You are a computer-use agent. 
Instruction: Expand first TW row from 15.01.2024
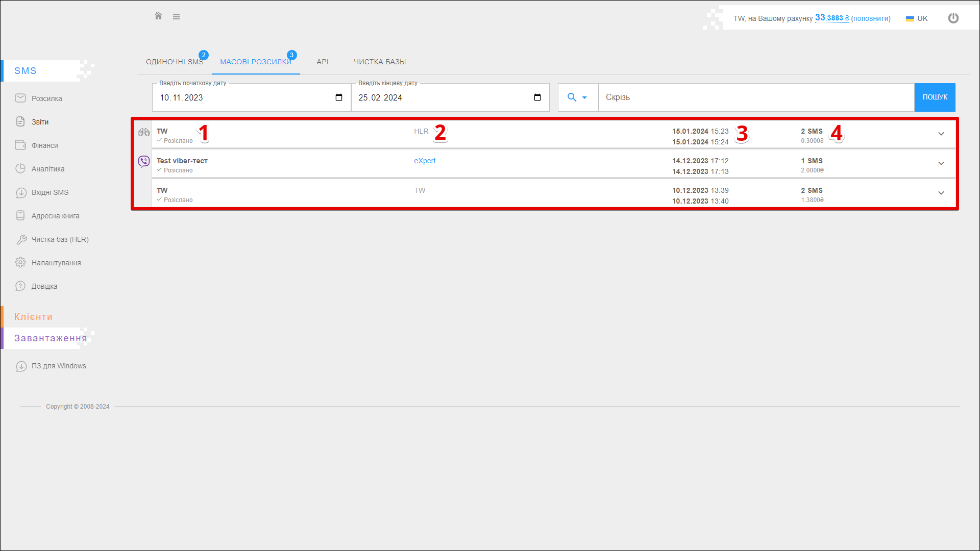(x=941, y=134)
